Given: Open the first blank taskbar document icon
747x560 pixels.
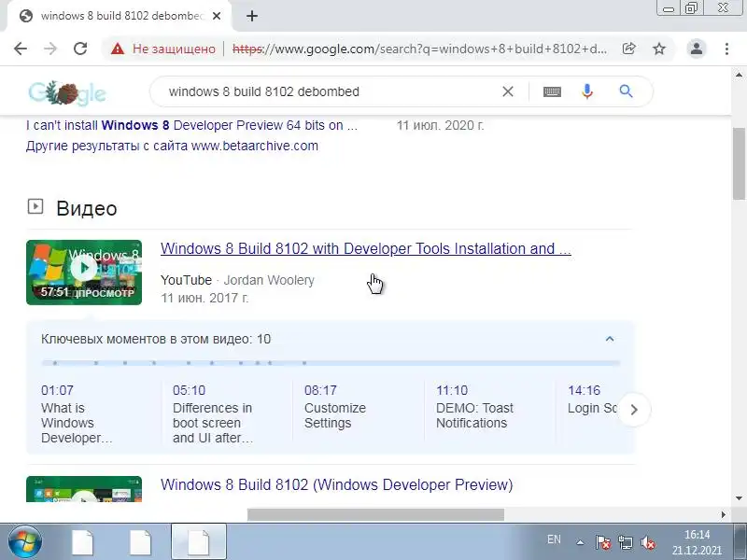Looking at the screenshot, I should tap(82, 542).
